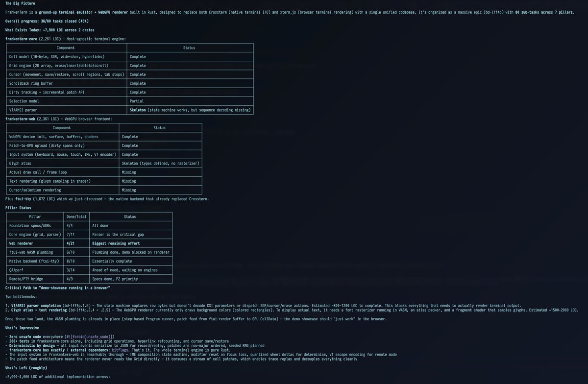Select the "WebGPU device init, surface, buffers, shaders" cell
Screen dimensions: 588x384
pyautogui.click(x=62, y=137)
